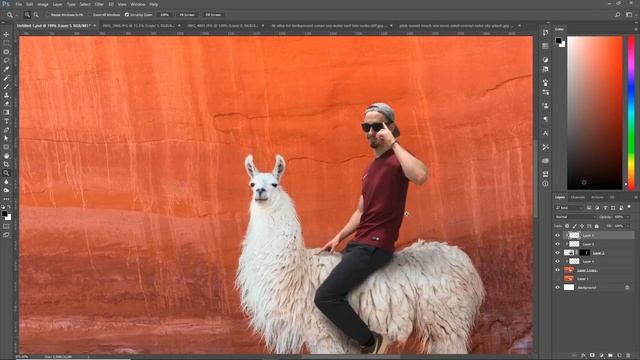Select the Hand tool
This screenshot has width=640, height=360.
[x=6, y=156]
